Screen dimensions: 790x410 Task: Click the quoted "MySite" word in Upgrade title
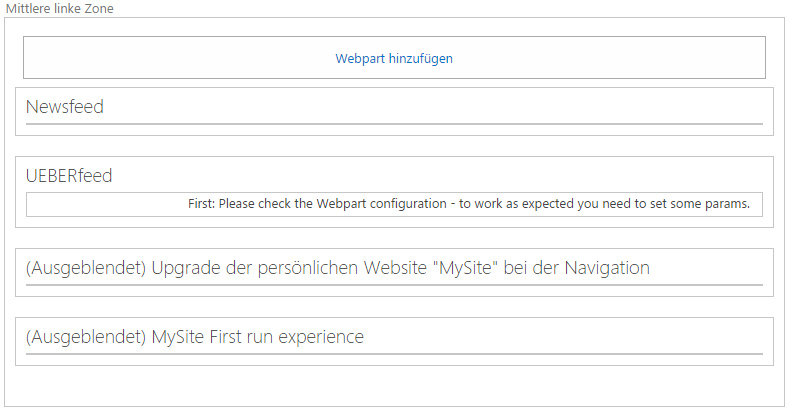[469, 268]
